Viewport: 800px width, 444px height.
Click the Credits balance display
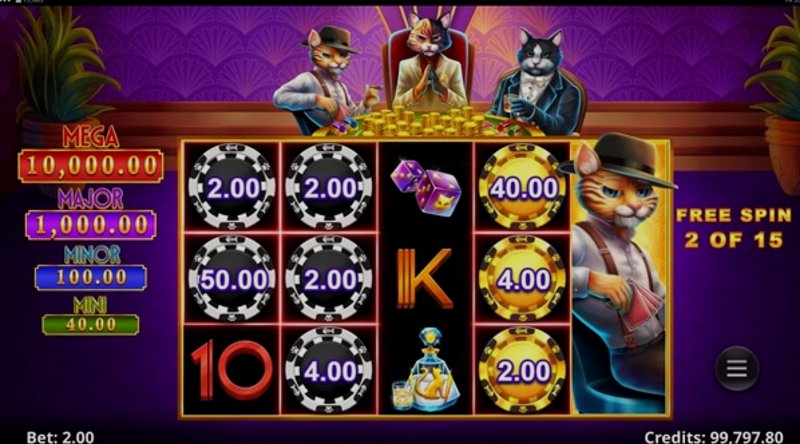pos(713,437)
